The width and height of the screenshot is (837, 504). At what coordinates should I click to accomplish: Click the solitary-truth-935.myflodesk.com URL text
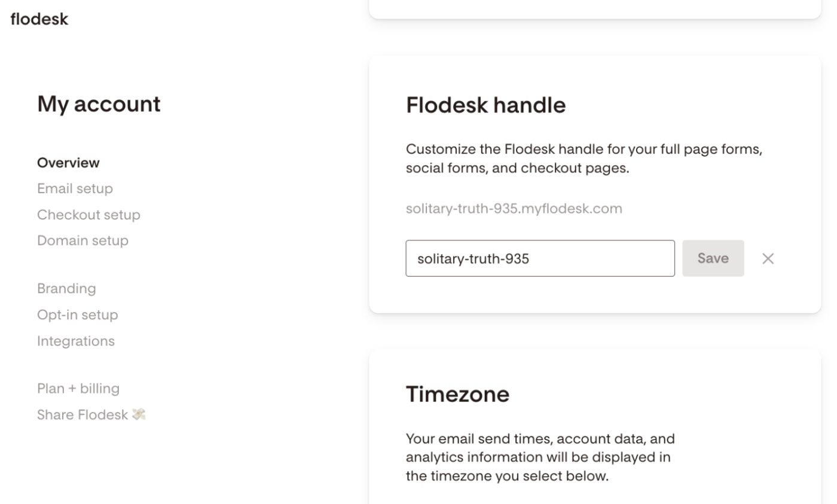(514, 208)
